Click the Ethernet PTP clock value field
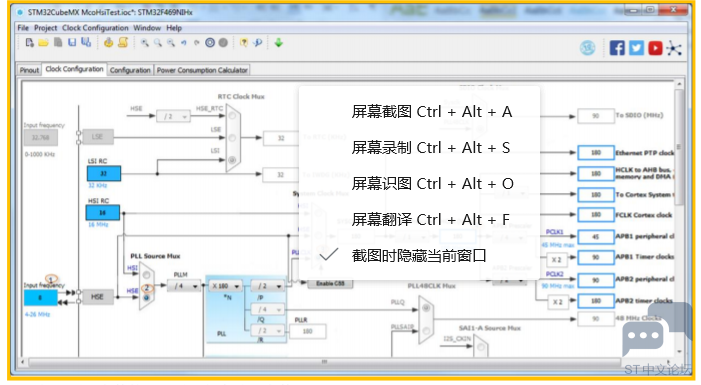This screenshot has height=385, width=701. coord(595,152)
